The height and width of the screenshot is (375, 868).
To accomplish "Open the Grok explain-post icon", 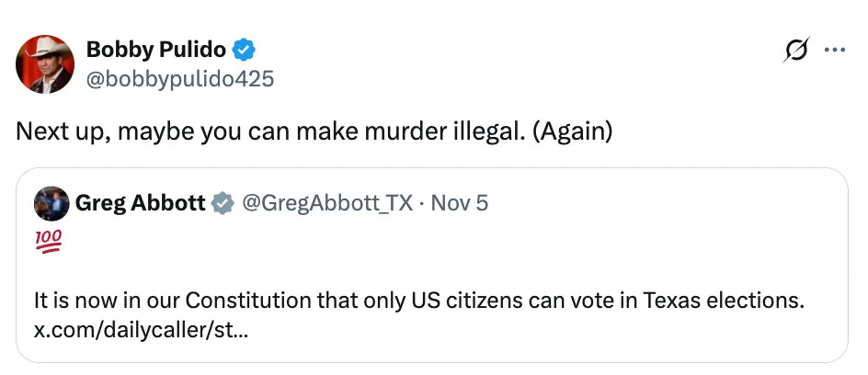I will [x=795, y=51].
